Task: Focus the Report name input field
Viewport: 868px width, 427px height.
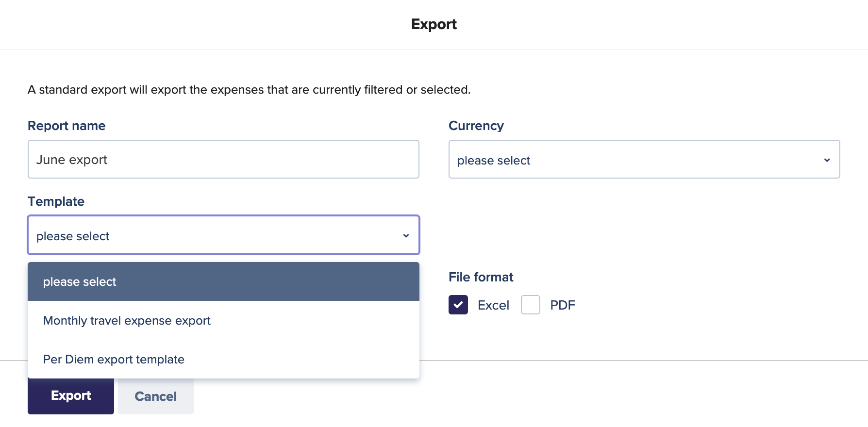Action: click(x=223, y=159)
